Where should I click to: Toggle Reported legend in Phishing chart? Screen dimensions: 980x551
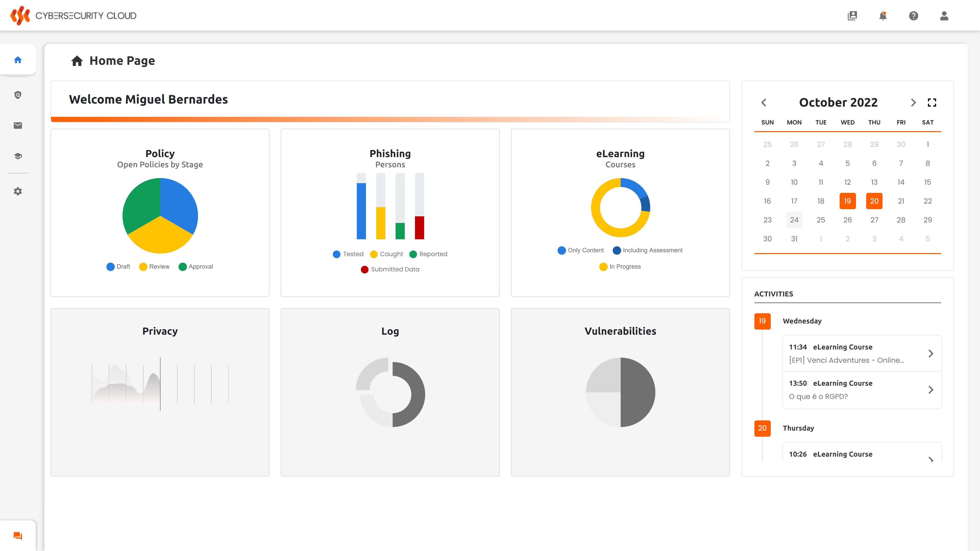(x=428, y=254)
